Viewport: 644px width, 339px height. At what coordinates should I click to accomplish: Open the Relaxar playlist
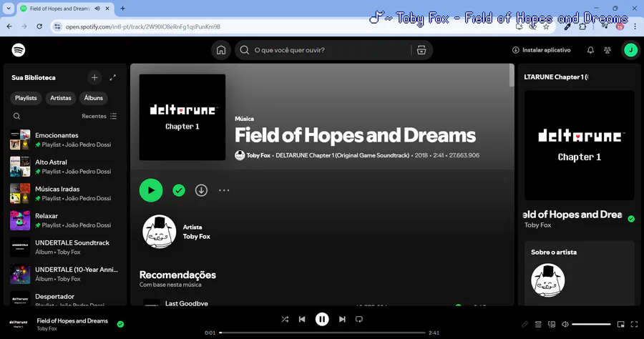click(x=65, y=220)
